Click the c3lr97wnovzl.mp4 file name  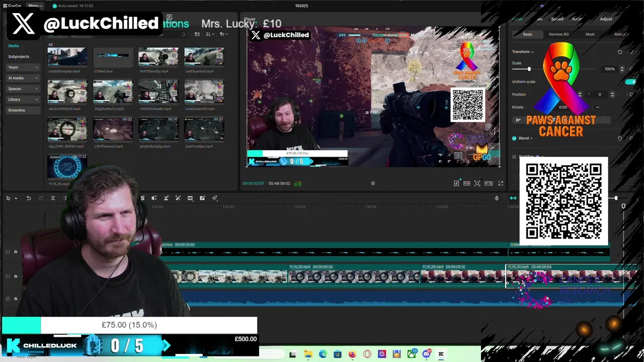click(x=111, y=146)
